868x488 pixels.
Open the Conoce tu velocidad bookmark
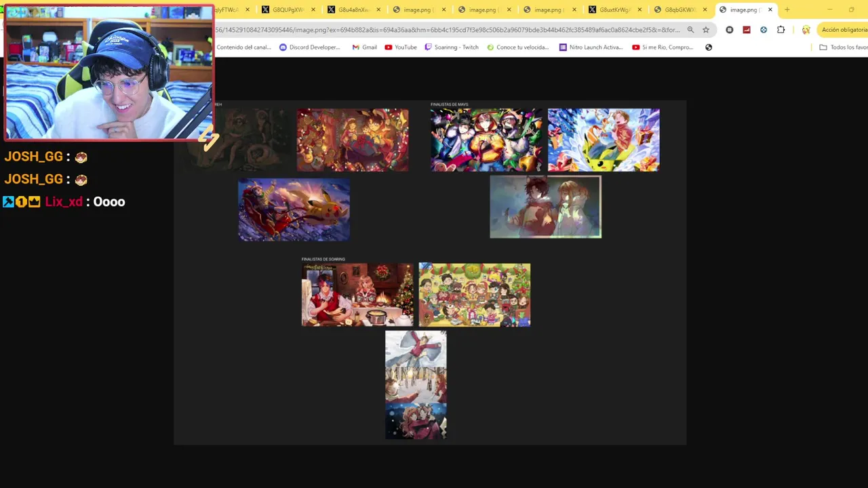coord(518,47)
